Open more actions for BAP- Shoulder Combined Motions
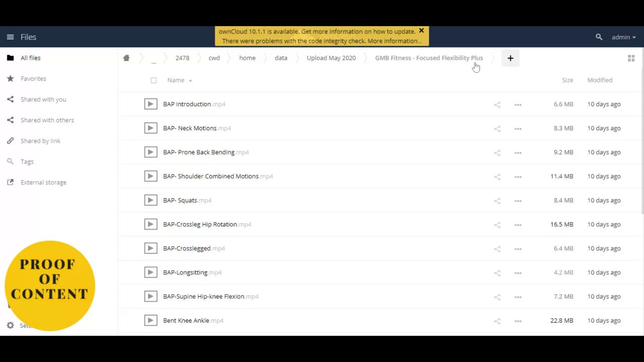644x362 pixels. pos(518,177)
